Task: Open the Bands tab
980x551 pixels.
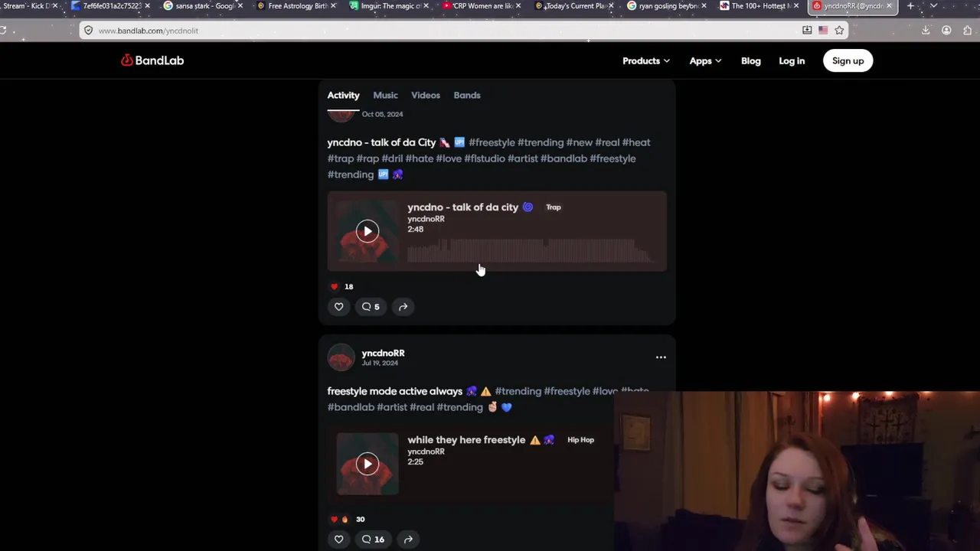Action: 467,95
